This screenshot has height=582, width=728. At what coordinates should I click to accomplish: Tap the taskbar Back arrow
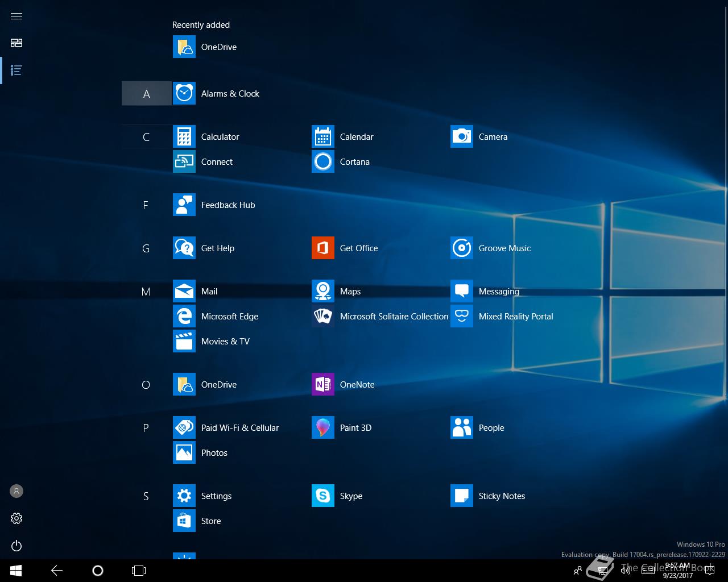pos(57,571)
